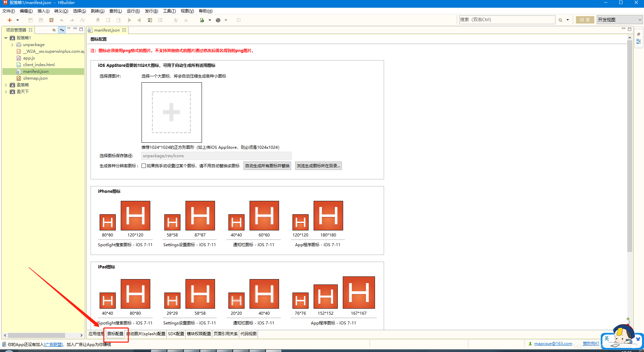
Task: Click 浏览生成图标所在目录 button
Action: [x=318, y=166]
